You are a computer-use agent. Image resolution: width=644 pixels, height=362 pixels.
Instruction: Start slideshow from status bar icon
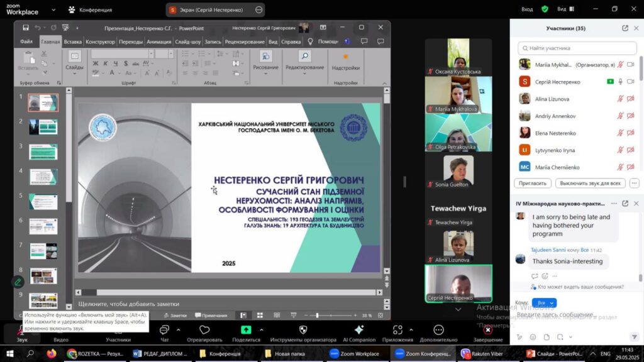pyautogui.click(x=294, y=315)
